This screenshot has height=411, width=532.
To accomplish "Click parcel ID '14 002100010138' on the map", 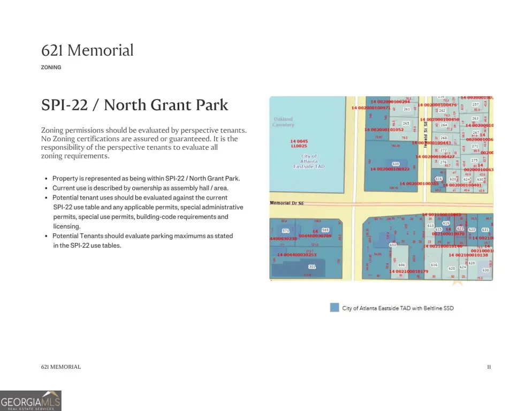I will click(x=468, y=255).
